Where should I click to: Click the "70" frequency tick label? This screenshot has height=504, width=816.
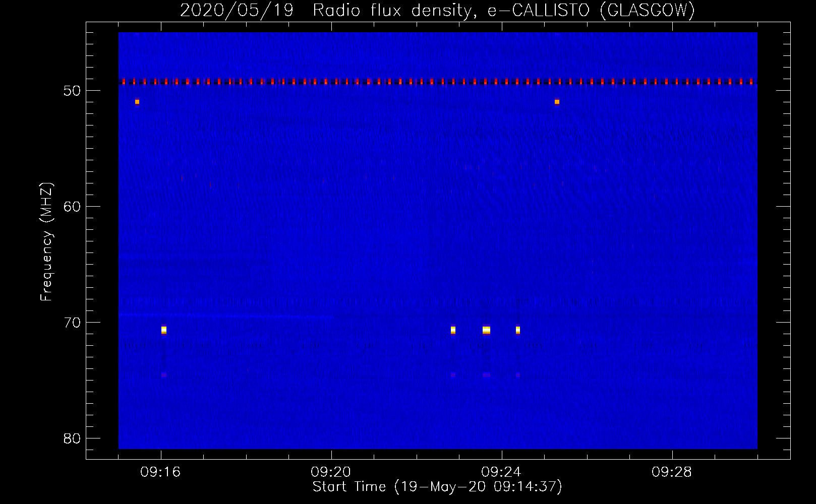click(x=73, y=323)
